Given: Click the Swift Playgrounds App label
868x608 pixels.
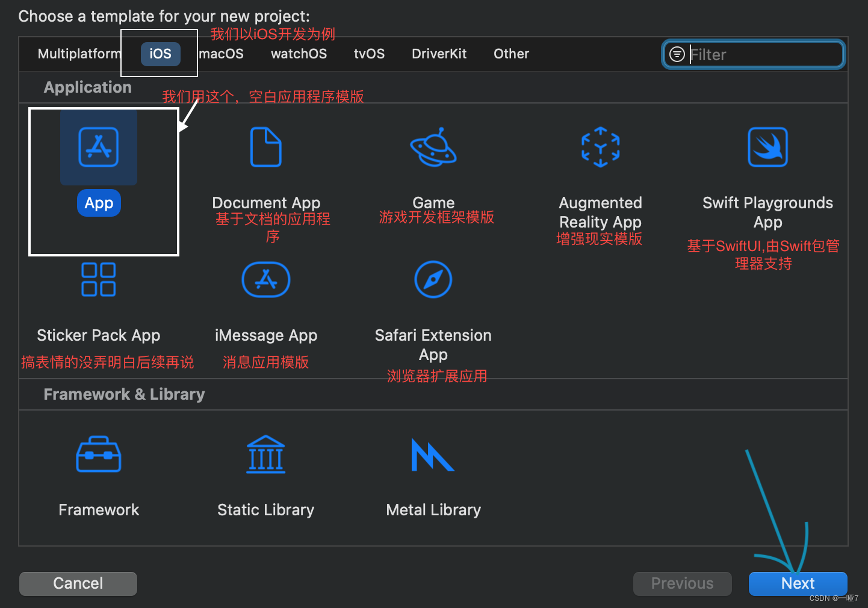Looking at the screenshot, I should [x=768, y=212].
